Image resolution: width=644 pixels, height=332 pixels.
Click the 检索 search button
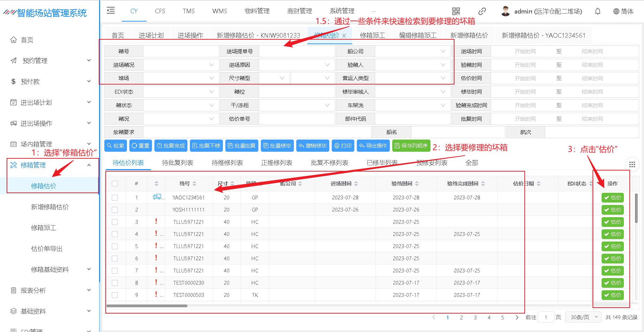tap(115, 146)
